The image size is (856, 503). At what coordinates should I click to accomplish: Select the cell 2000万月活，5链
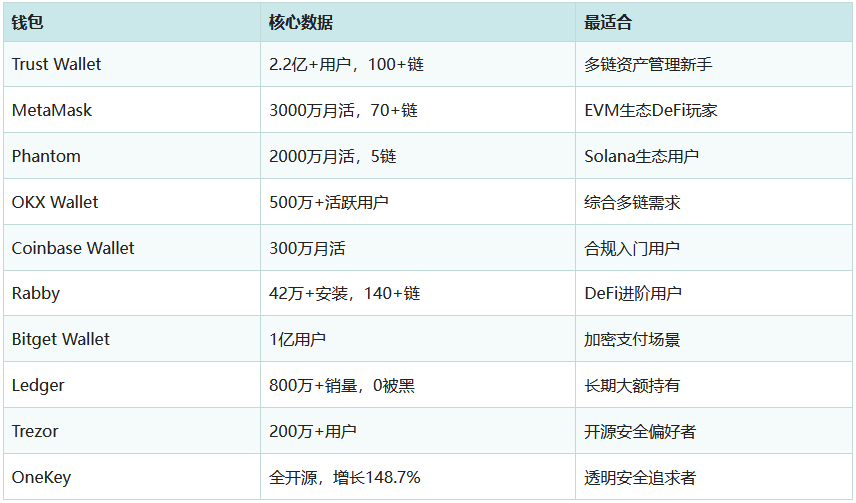point(418,156)
